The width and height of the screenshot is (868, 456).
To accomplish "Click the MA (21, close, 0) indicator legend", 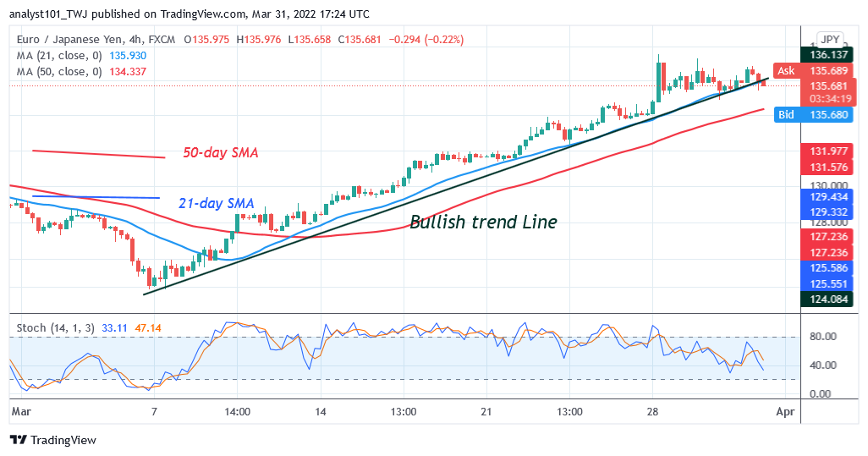I will pyautogui.click(x=59, y=55).
